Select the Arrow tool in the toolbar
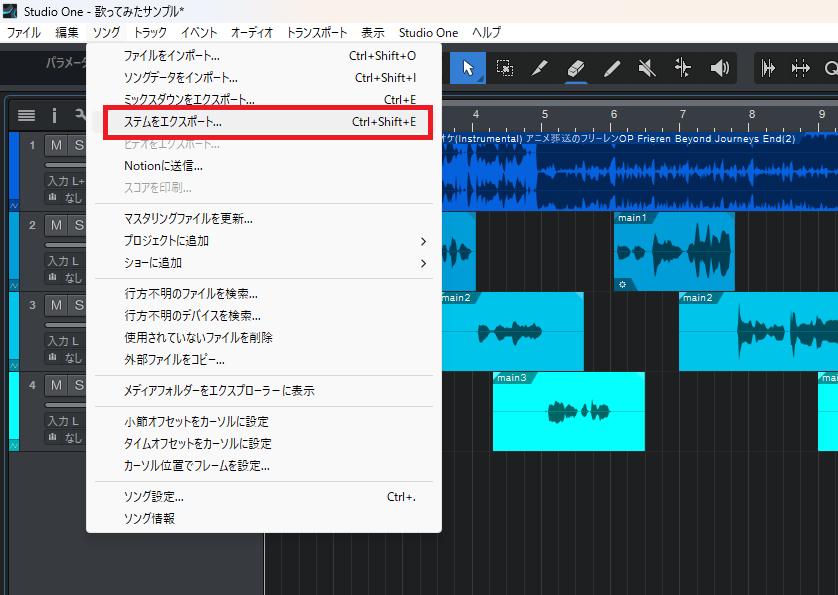The image size is (838, 595). (x=468, y=68)
